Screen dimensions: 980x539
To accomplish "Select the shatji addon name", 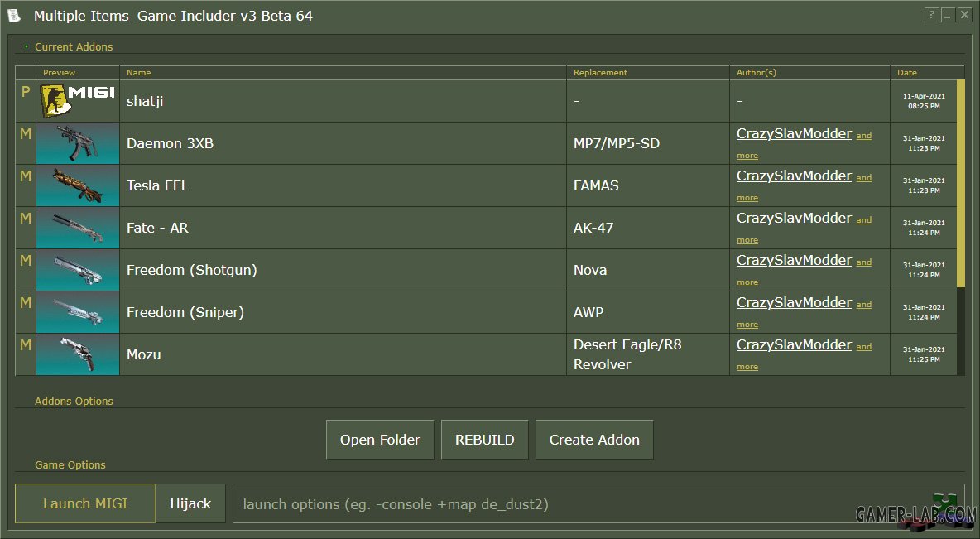I will pyautogui.click(x=144, y=101).
